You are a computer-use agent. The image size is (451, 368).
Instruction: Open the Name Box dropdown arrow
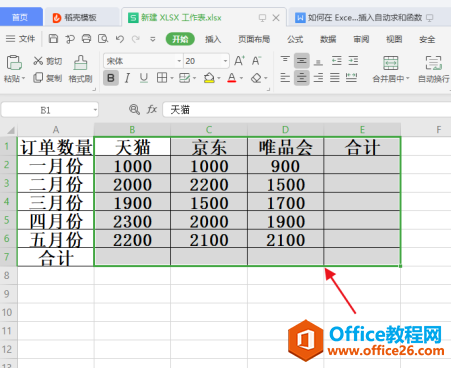pos(95,110)
